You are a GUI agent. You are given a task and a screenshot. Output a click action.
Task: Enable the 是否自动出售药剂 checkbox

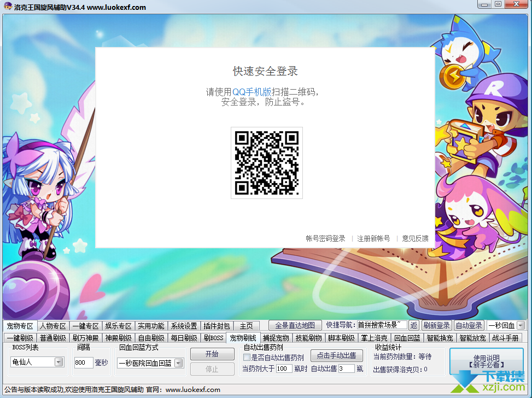click(247, 358)
